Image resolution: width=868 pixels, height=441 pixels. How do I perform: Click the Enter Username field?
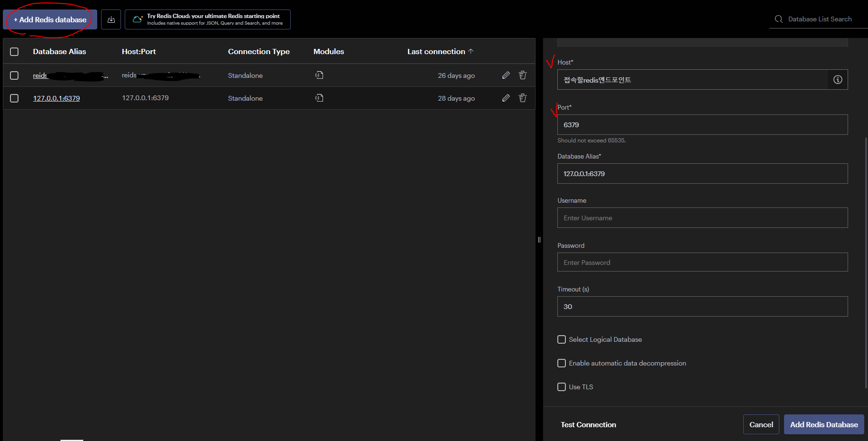coord(702,218)
